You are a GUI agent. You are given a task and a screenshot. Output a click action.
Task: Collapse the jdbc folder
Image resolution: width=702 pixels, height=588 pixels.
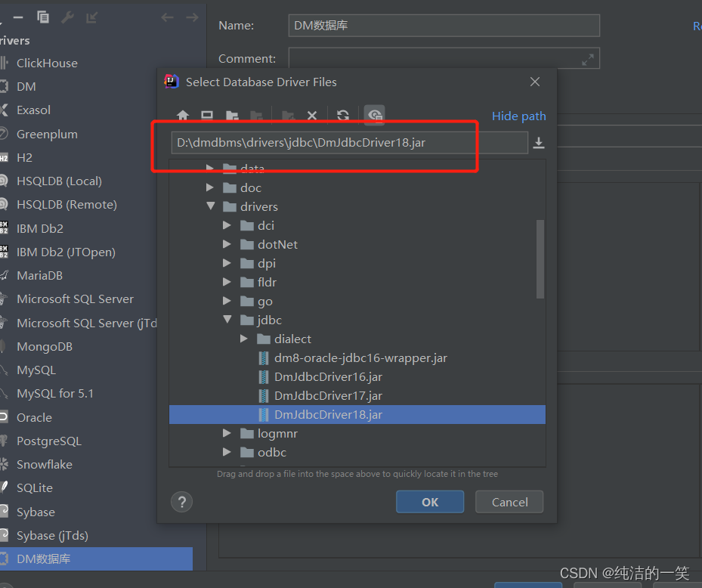click(227, 319)
